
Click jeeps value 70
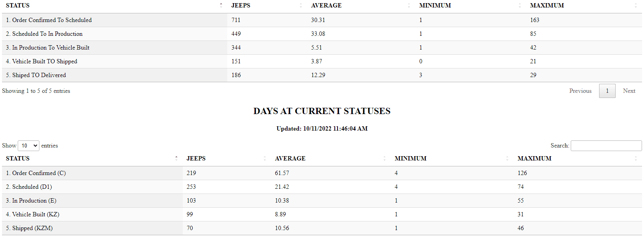click(x=189, y=228)
